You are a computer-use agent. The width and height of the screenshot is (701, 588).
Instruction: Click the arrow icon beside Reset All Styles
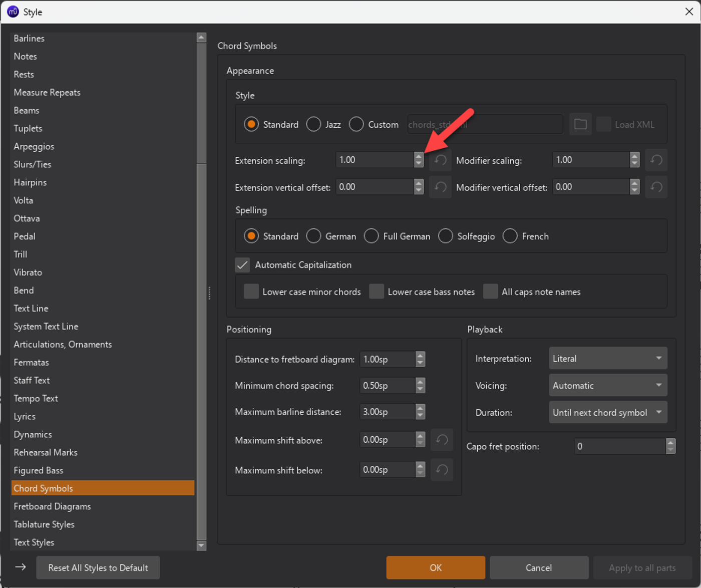tap(21, 567)
